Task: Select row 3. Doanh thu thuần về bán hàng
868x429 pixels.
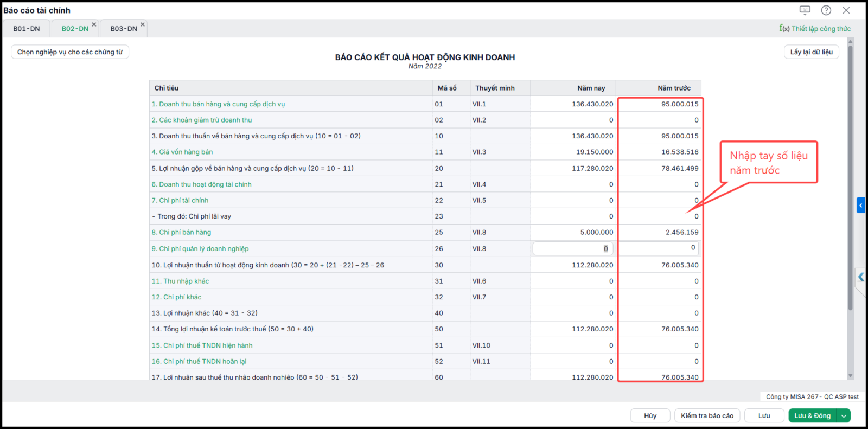Action: (x=425, y=136)
